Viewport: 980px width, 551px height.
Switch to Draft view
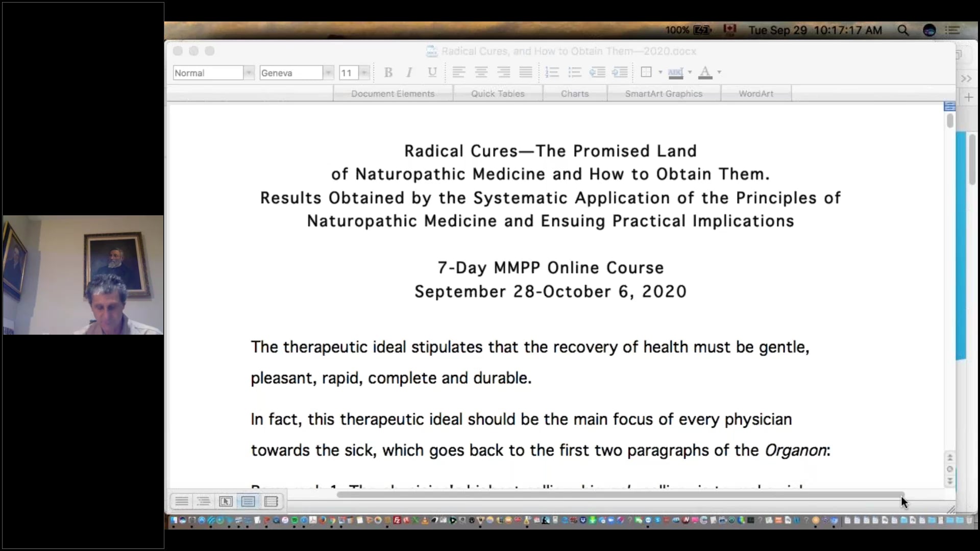[182, 502]
